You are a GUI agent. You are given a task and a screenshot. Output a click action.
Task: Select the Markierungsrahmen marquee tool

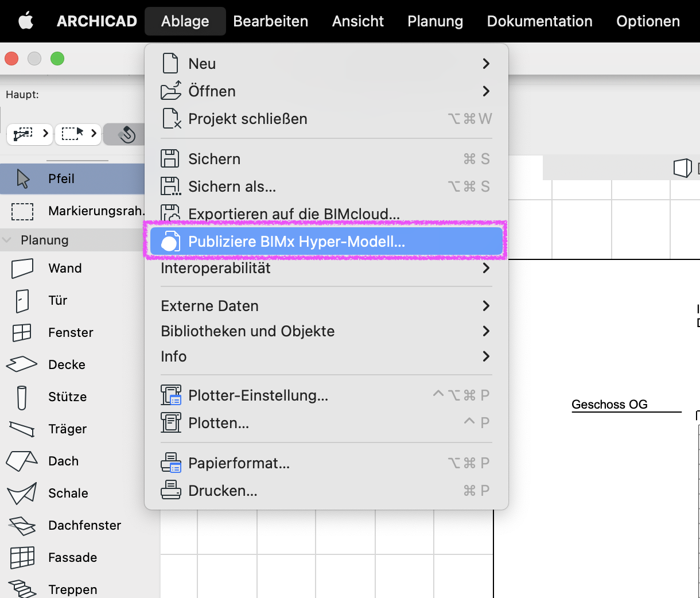(x=72, y=211)
